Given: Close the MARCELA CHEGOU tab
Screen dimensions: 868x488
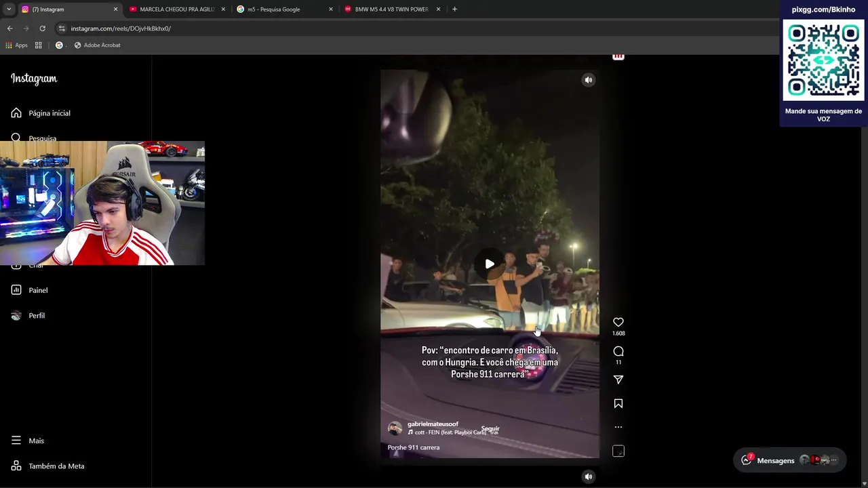Looking at the screenshot, I should (223, 9).
